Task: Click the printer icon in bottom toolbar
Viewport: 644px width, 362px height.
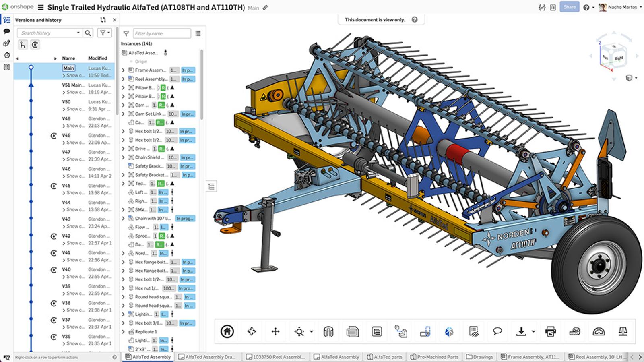Action: (x=550, y=331)
